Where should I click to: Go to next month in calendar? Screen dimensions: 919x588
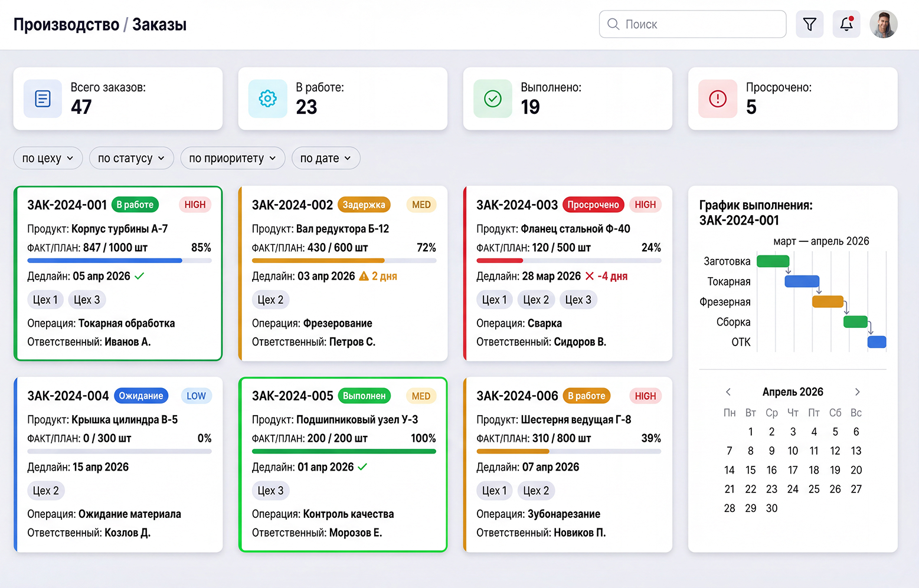858,392
